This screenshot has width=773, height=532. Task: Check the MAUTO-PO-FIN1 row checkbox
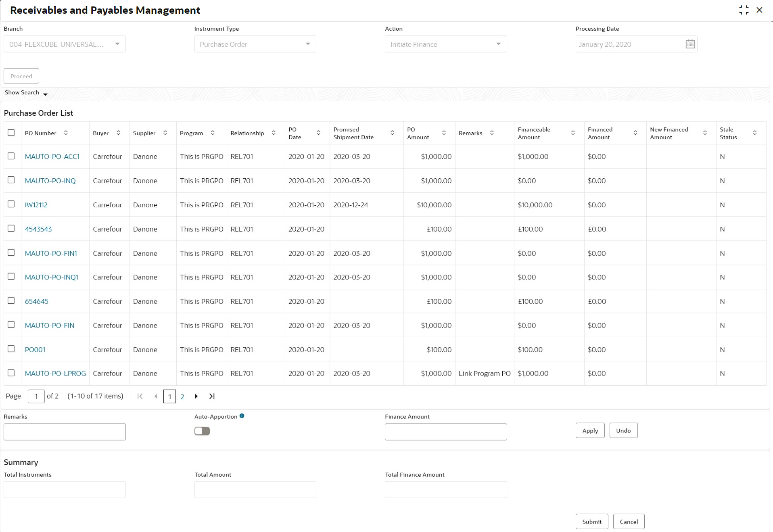[x=11, y=252]
